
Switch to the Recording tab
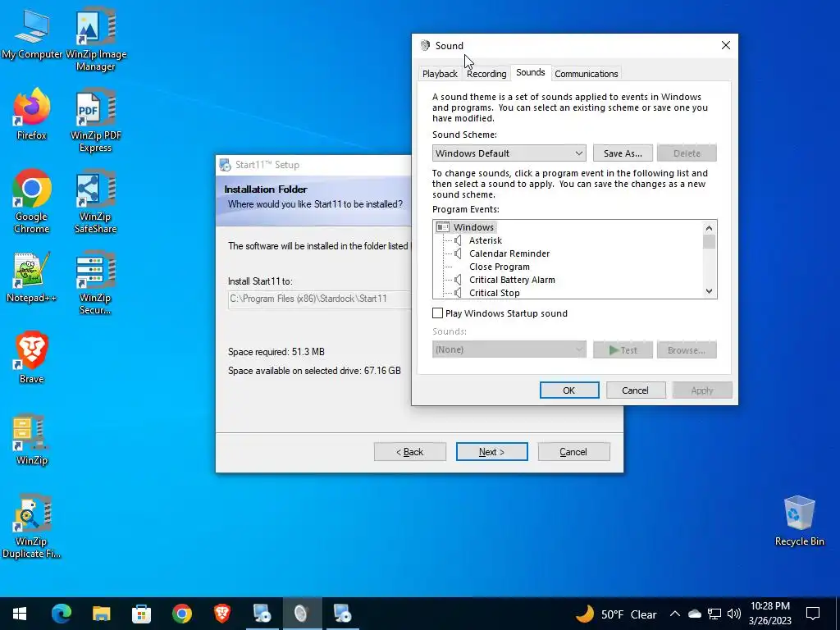(x=486, y=74)
